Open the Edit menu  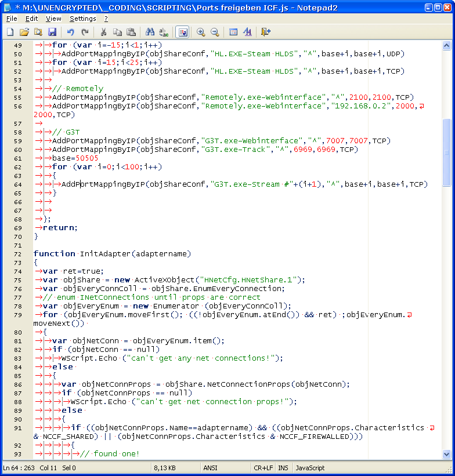click(31, 19)
